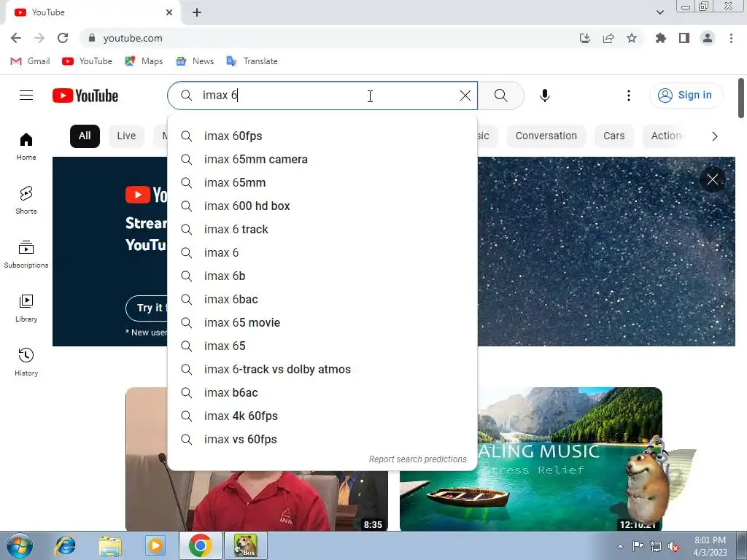Open the tab search dropdown arrow
The image size is (747, 560).
click(x=659, y=12)
